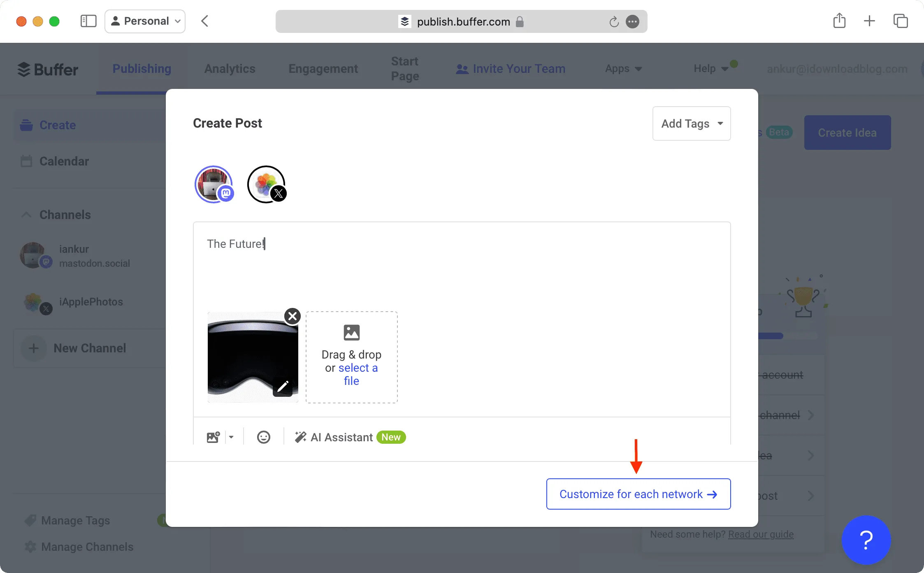
Task: Switch to Engagement tab
Action: click(323, 68)
